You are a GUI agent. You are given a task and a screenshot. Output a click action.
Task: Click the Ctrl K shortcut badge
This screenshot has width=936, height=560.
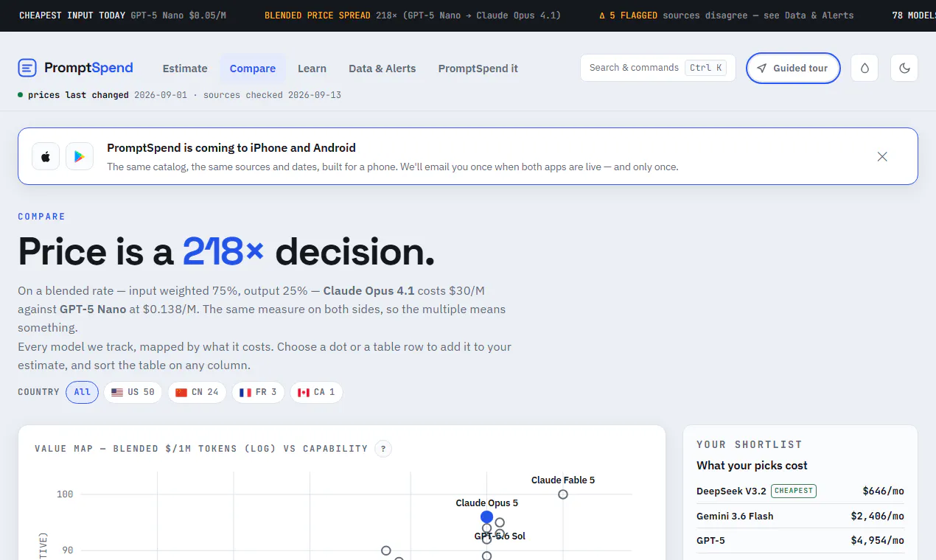pyautogui.click(x=705, y=68)
